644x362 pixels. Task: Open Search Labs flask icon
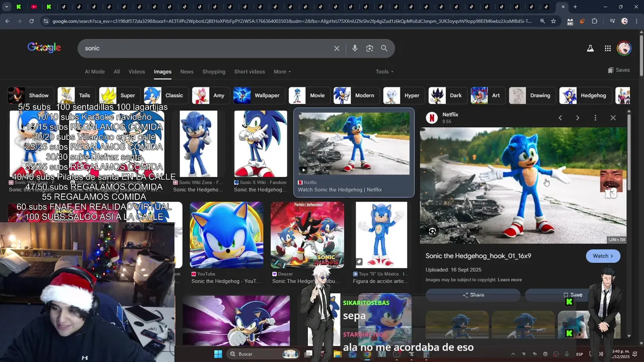point(590,48)
